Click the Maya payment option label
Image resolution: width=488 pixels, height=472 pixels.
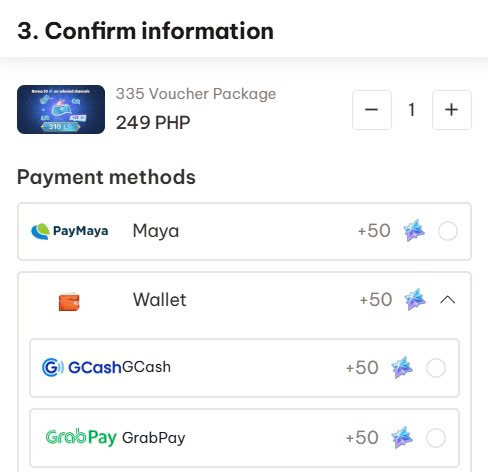156,231
